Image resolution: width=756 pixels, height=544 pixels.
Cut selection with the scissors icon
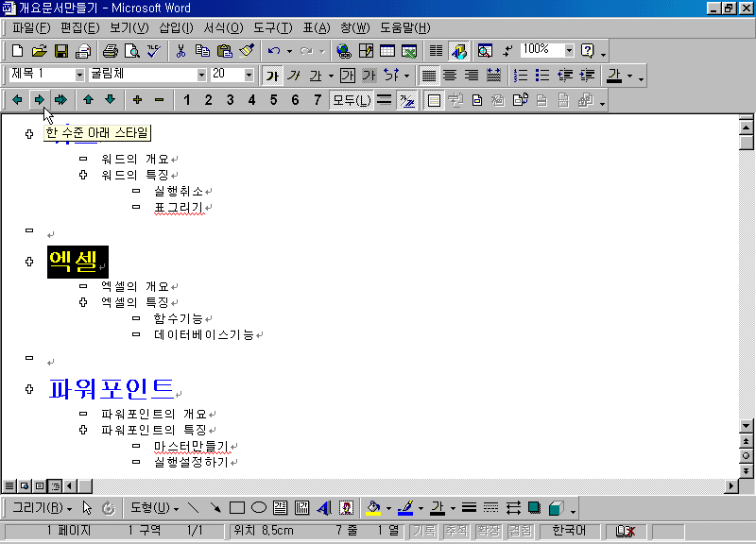click(180, 51)
